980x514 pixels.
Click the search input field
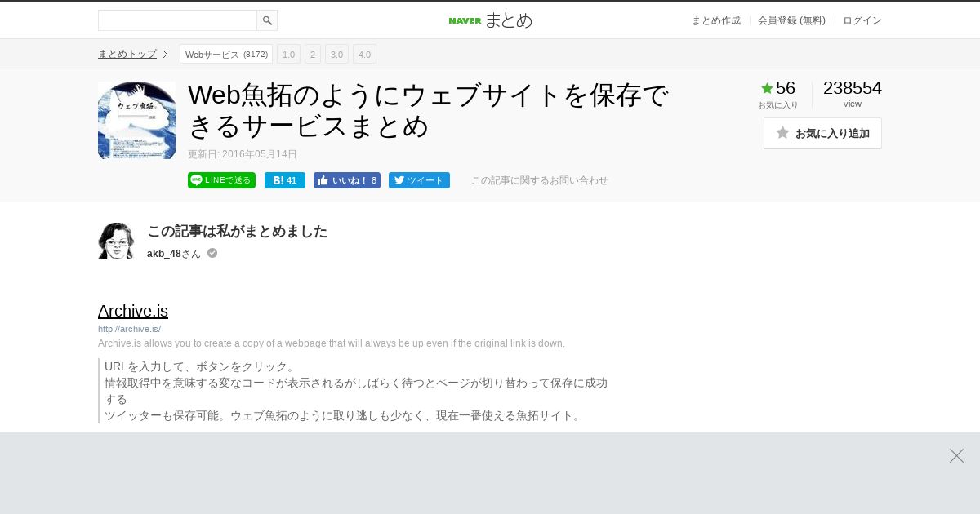177,20
